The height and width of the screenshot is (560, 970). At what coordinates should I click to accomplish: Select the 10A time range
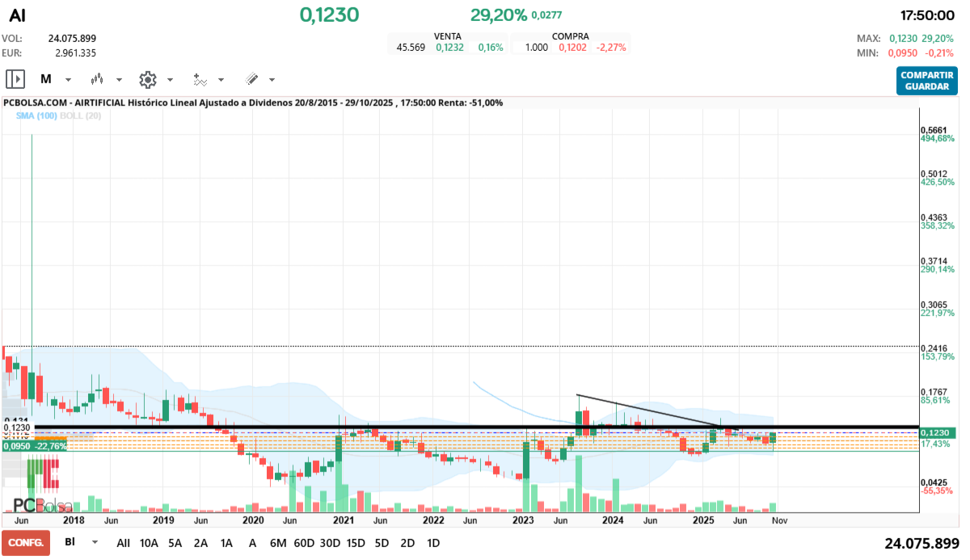[149, 543]
